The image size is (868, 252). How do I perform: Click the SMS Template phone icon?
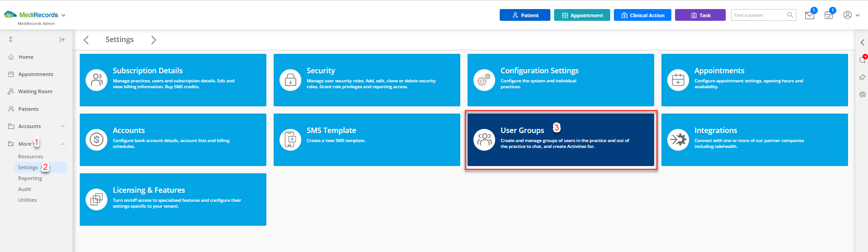pyautogui.click(x=290, y=140)
